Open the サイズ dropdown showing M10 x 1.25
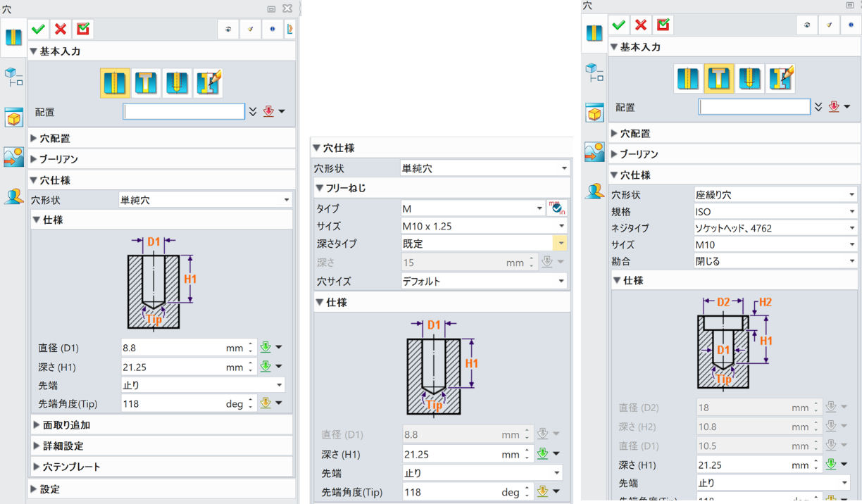This screenshot has height=504, width=862. [x=483, y=227]
